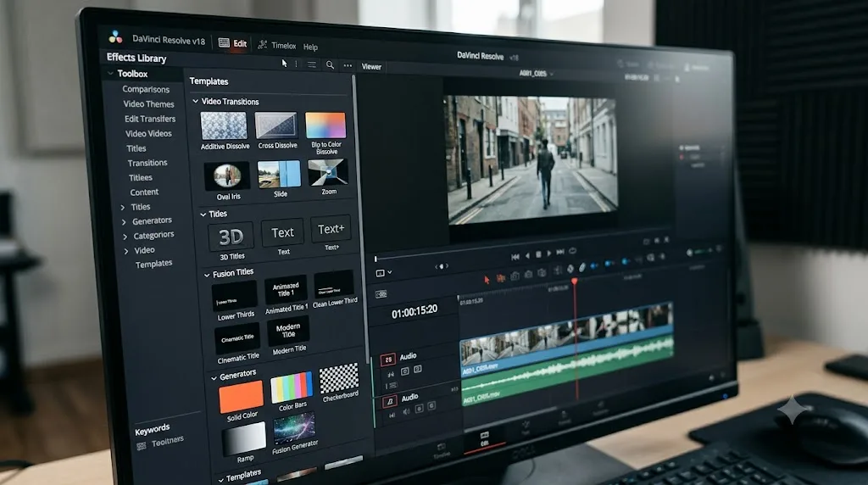
Task: Click the viewer volume speaker icon
Action: pos(689,253)
